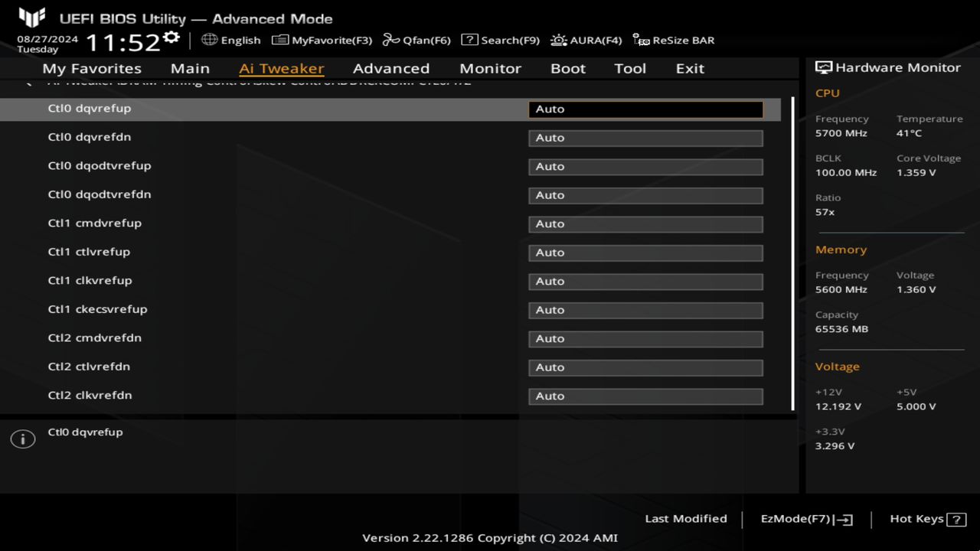Click the globe language icon
The image size is (980, 551).
coord(209,39)
